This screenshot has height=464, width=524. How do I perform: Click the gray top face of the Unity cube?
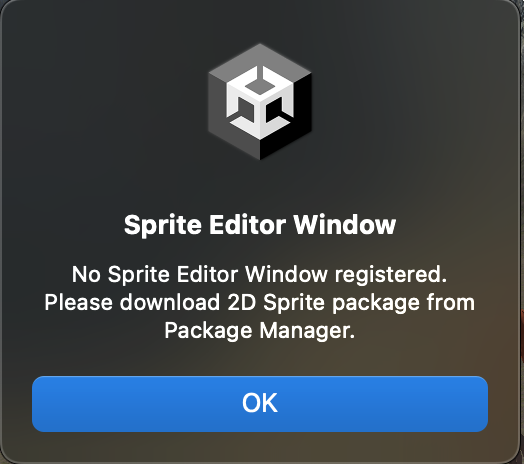coord(260,59)
